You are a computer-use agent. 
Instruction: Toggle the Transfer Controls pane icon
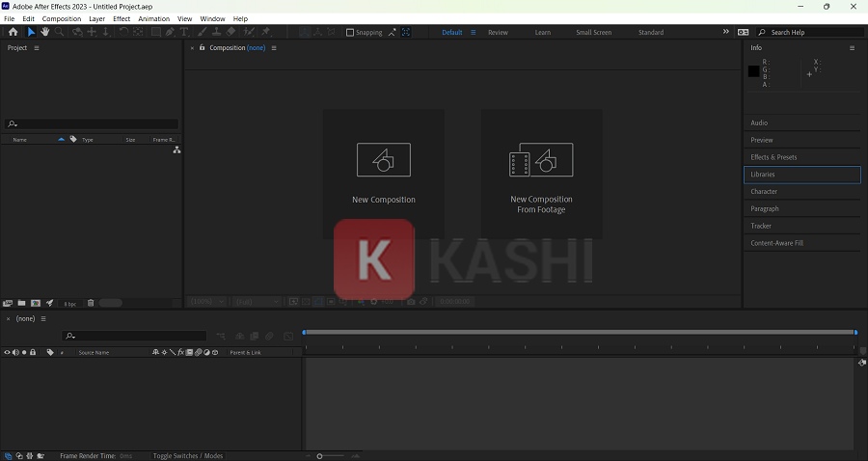19,456
